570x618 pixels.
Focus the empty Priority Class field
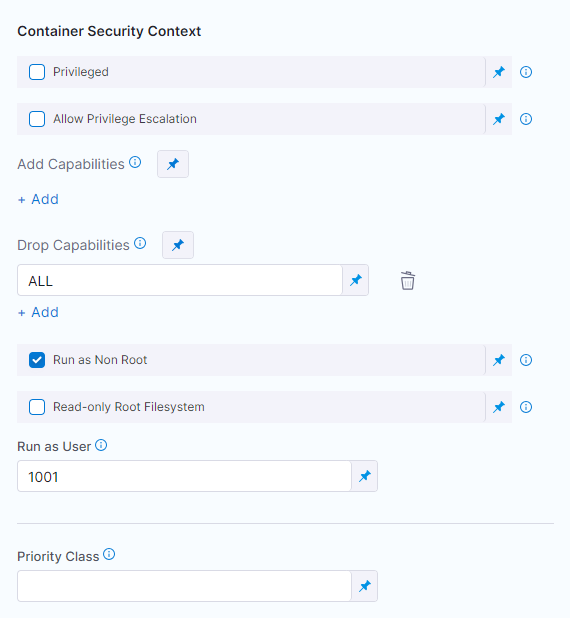click(184, 586)
